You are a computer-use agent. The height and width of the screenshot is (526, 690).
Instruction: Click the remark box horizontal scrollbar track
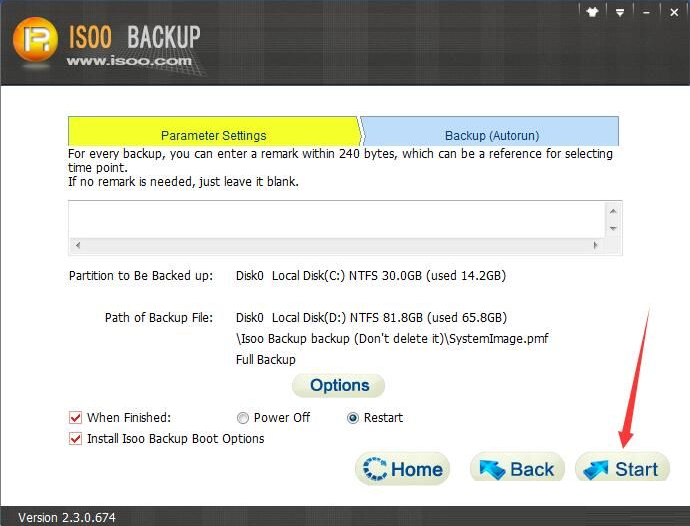pos(337,245)
